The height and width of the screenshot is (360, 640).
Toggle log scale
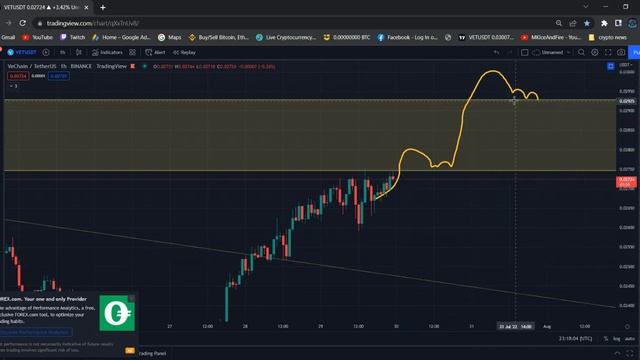[616, 338]
